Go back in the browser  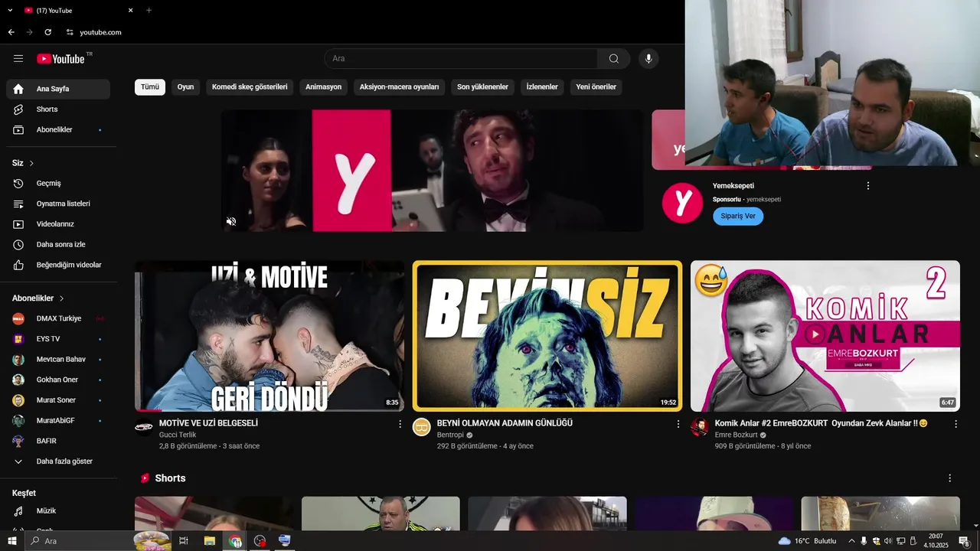coord(11,32)
